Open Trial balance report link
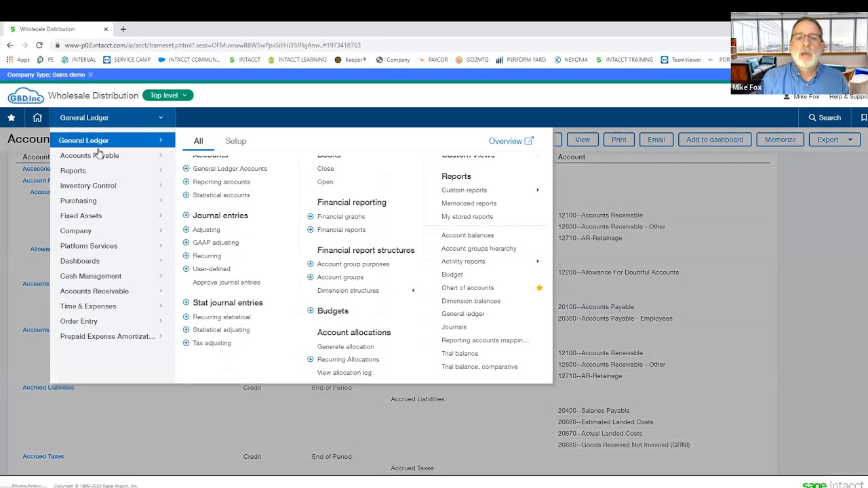Viewport: 868px width, 488px height. [x=460, y=353]
